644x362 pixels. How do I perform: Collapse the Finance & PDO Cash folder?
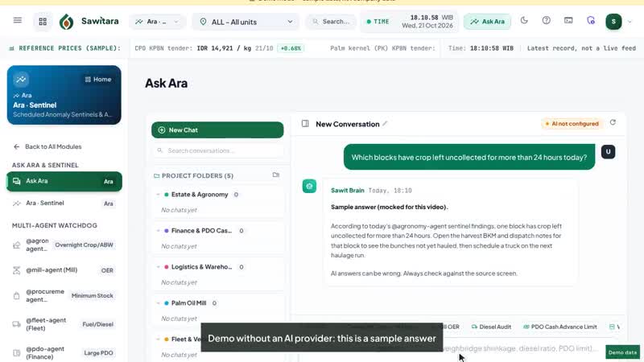(158, 231)
